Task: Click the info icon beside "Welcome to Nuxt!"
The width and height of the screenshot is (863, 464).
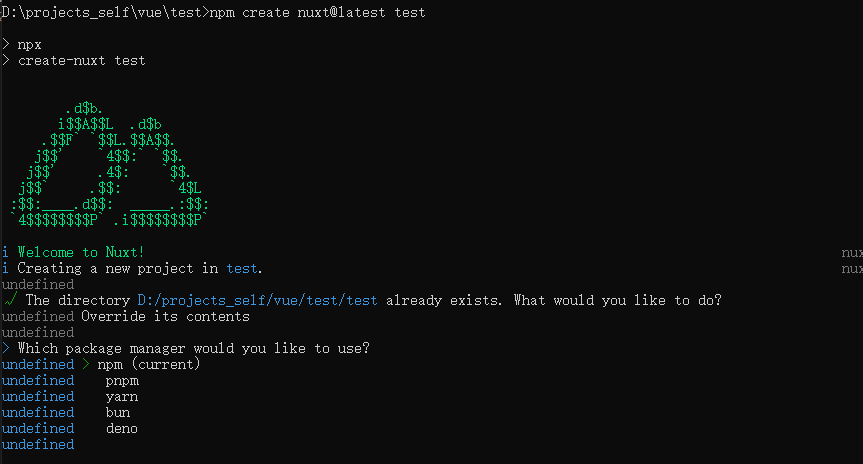Action: (x=6, y=252)
